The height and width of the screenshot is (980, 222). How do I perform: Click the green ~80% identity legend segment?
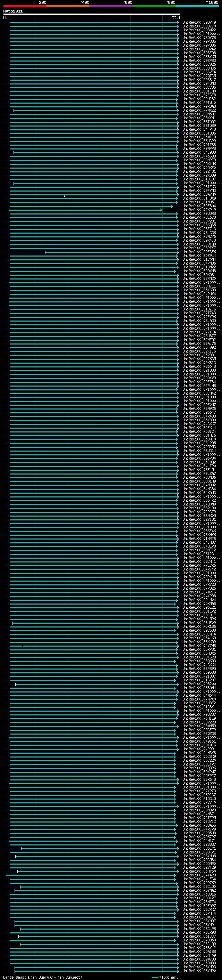click(x=154, y=6)
